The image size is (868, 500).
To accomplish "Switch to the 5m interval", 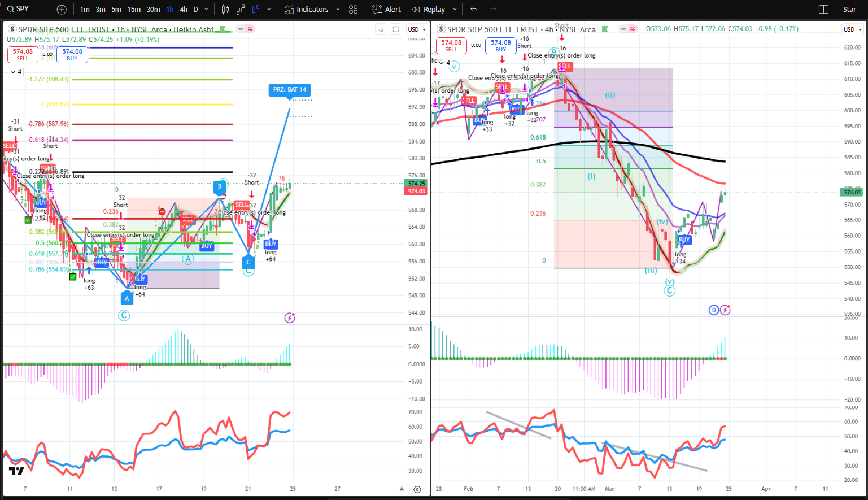I will [116, 10].
